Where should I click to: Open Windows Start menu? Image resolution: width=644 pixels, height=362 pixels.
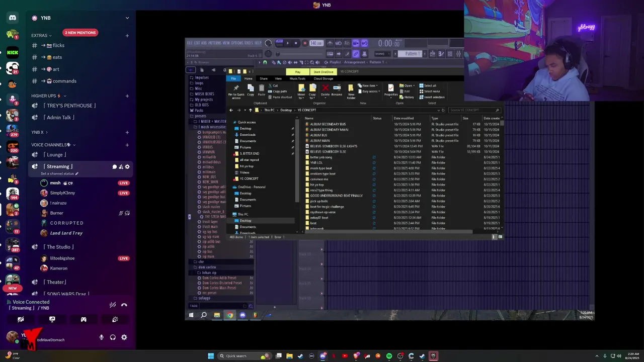tap(211, 356)
